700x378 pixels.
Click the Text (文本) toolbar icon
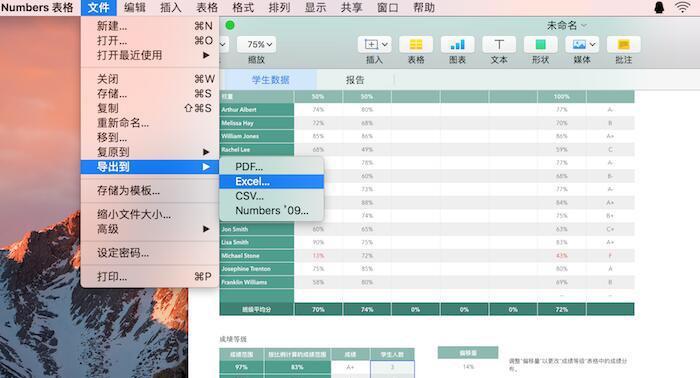pos(499,45)
